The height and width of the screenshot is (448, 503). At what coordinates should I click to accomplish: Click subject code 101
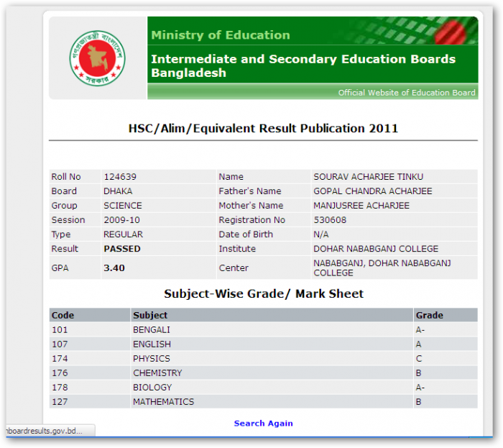click(60, 330)
